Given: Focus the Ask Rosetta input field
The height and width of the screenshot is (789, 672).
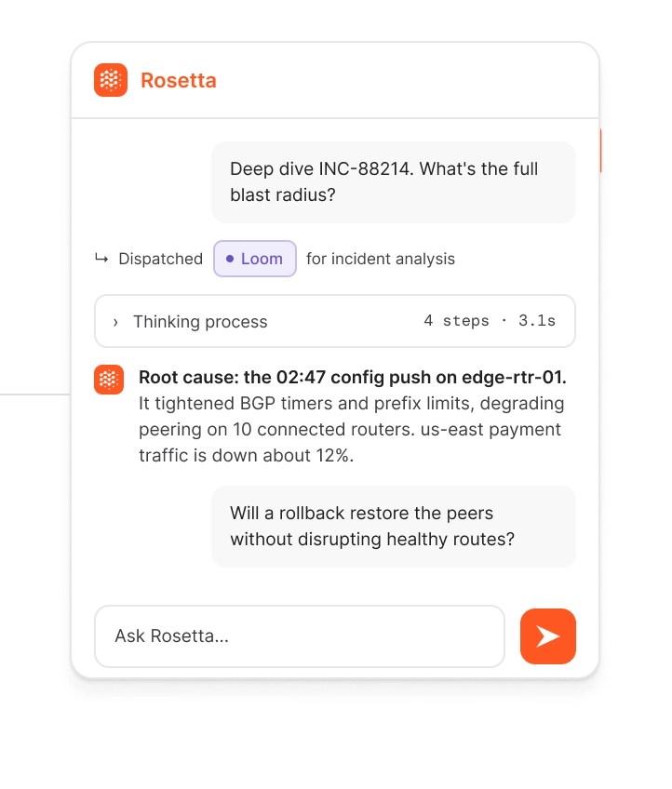Looking at the screenshot, I should click(x=300, y=636).
